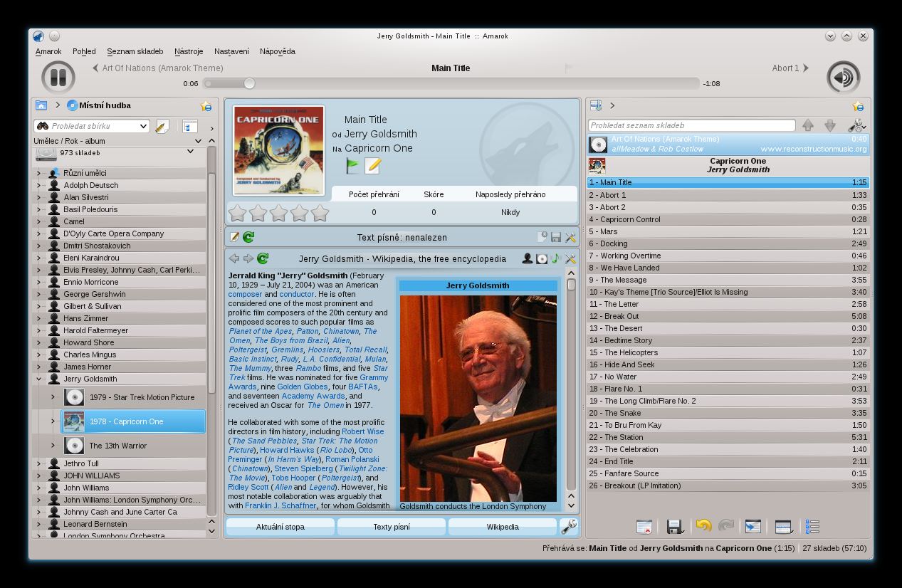The height and width of the screenshot is (588, 902).
Task: Edit track details via pencil note icon
Action: click(x=373, y=166)
